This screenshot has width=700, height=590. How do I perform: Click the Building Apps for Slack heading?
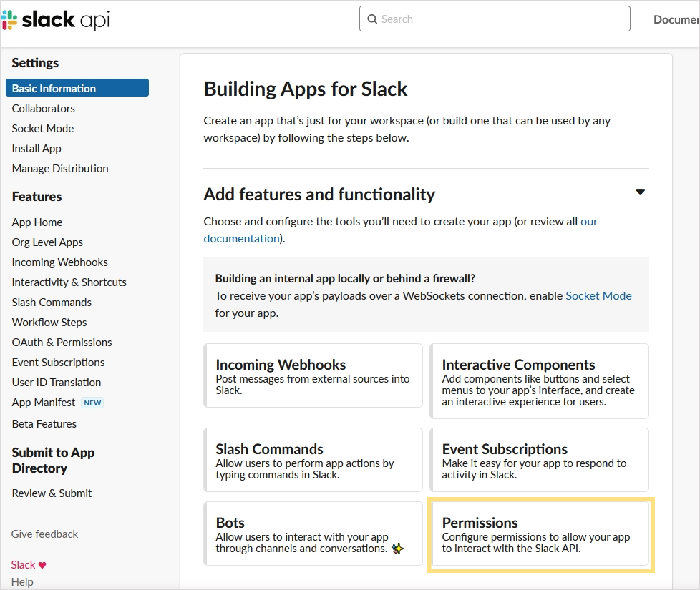pos(306,89)
